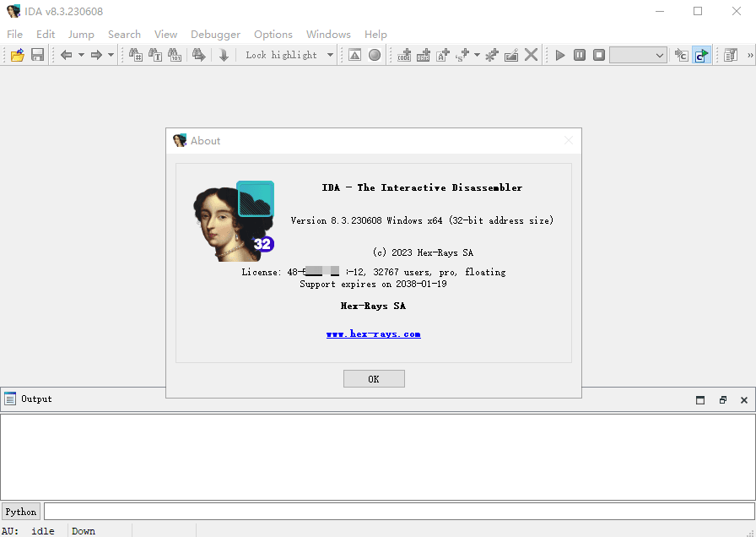Open the Help menu
This screenshot has height=537, width=756.
coord(375,35)
